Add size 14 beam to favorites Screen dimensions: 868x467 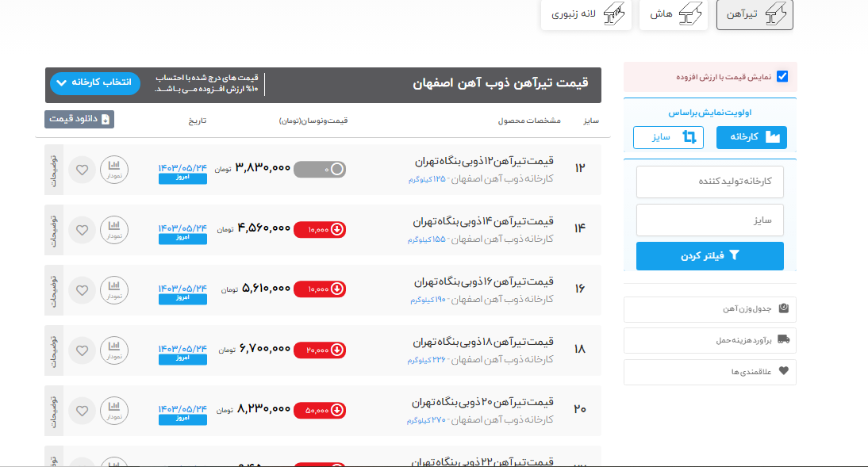point(82,230)
